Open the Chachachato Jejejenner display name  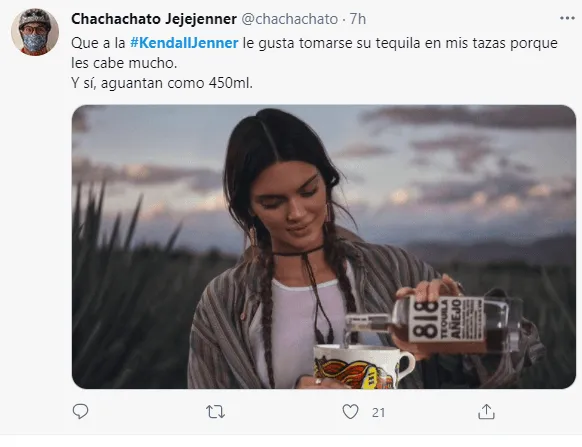(154, 19)
